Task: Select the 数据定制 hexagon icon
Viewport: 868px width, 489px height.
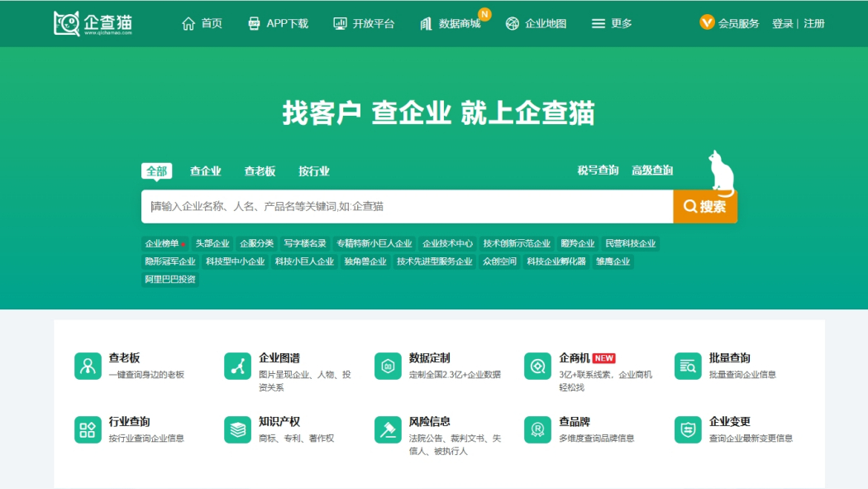Action: [388, 366]
